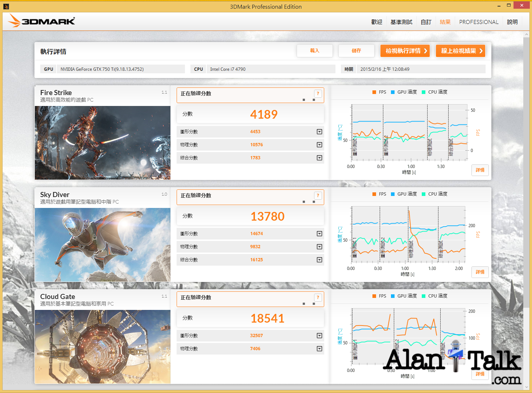
Task: Click the Sky Diver temperature and FPS chart
Action: point(408,234)
